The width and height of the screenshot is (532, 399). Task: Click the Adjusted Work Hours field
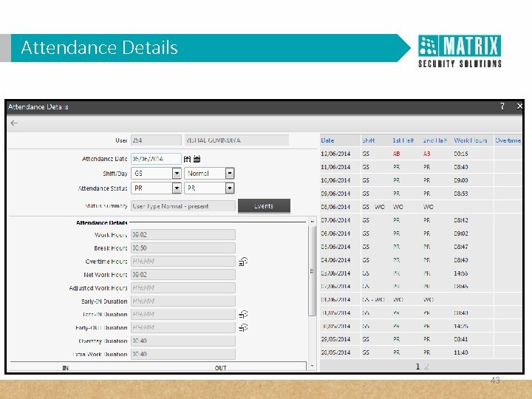tap(183, 287)
